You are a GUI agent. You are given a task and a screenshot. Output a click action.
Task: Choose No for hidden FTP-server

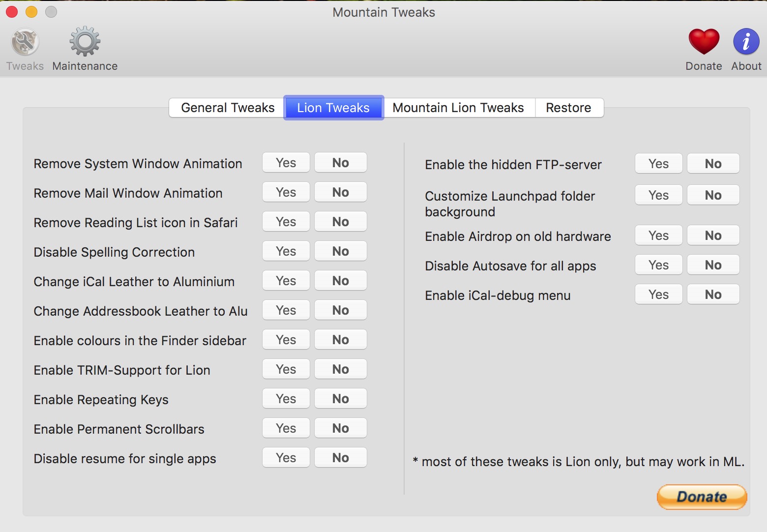click(x=713, y=164)
